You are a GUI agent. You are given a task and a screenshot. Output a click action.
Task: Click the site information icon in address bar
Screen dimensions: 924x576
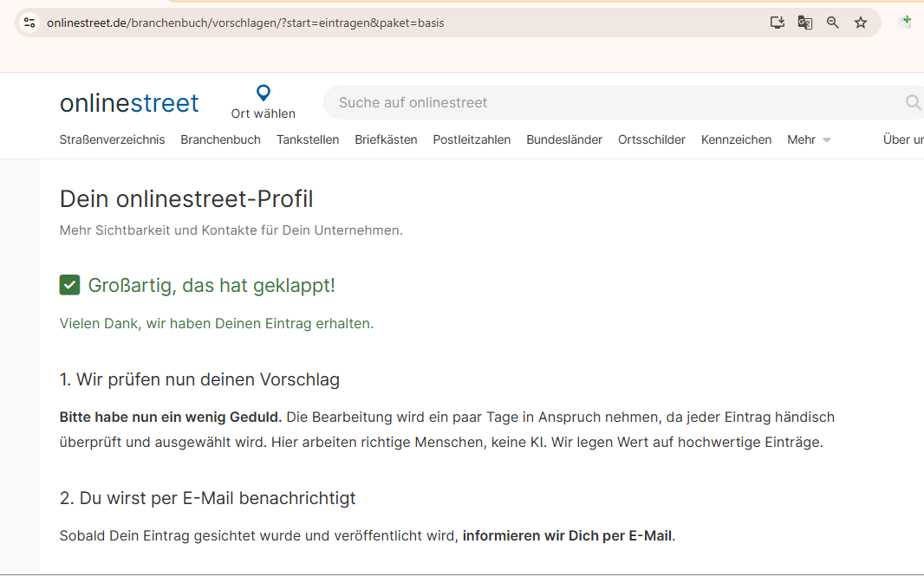coord(29,23)
